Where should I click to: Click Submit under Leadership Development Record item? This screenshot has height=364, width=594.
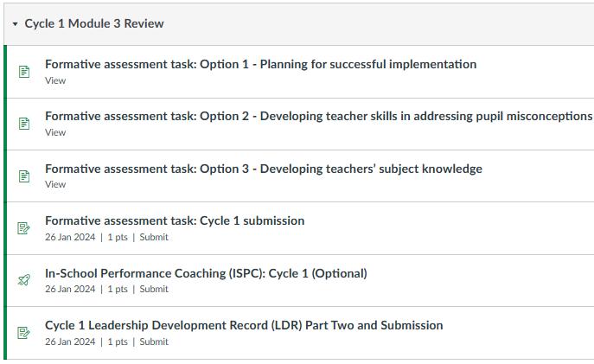[154, 342]
